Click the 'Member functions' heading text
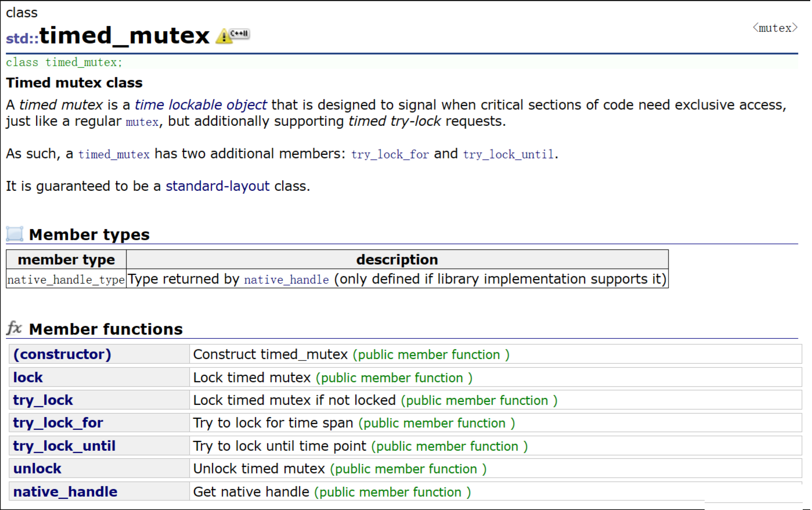Viewport: 812px width, 510px height. pos(106,329)
